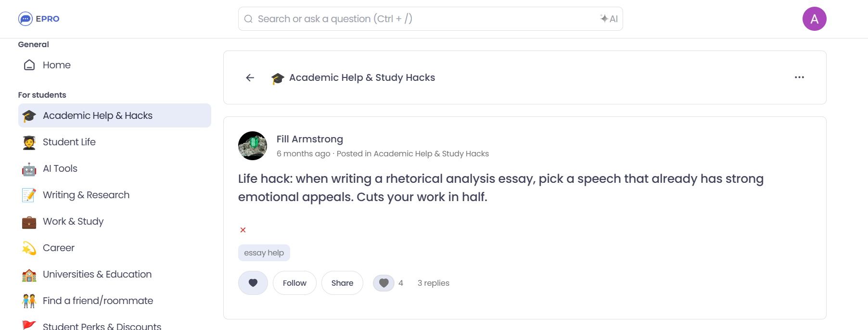
Task: Select the Home icon in sidebar
Action: (x=28, y=64)
